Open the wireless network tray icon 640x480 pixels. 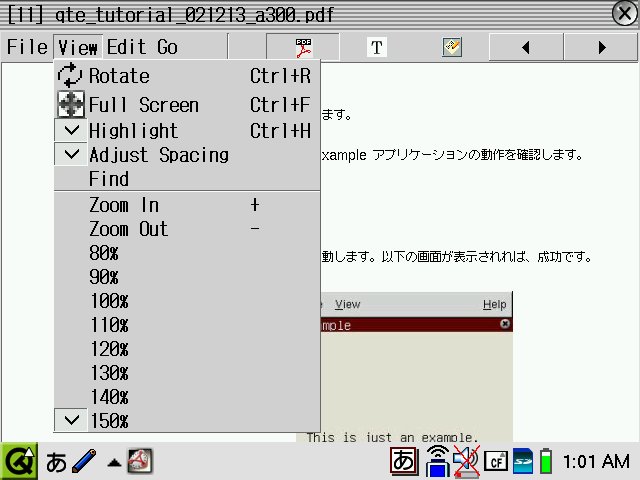click(438, 461)
